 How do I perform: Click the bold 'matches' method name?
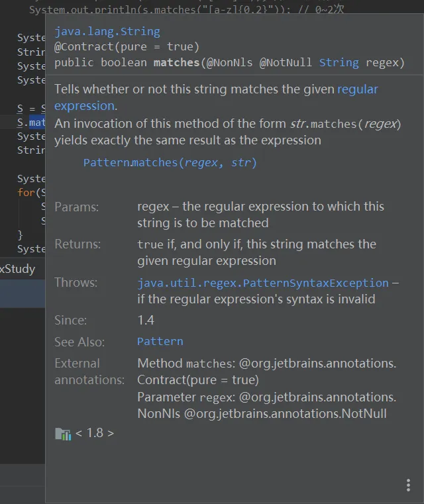click(x=176, y=62)
